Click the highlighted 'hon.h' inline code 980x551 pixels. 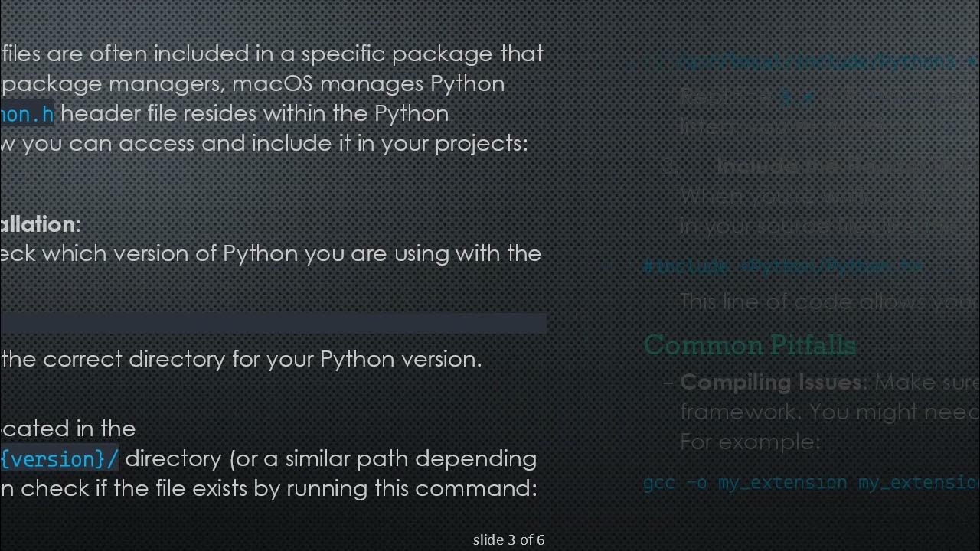click(28, 114)
